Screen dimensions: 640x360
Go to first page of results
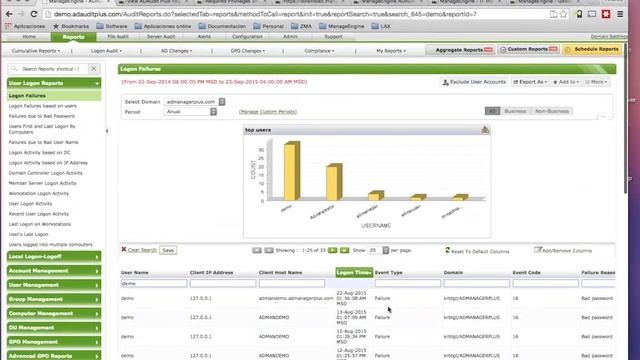pyautogui.click(x=257, y=250)
